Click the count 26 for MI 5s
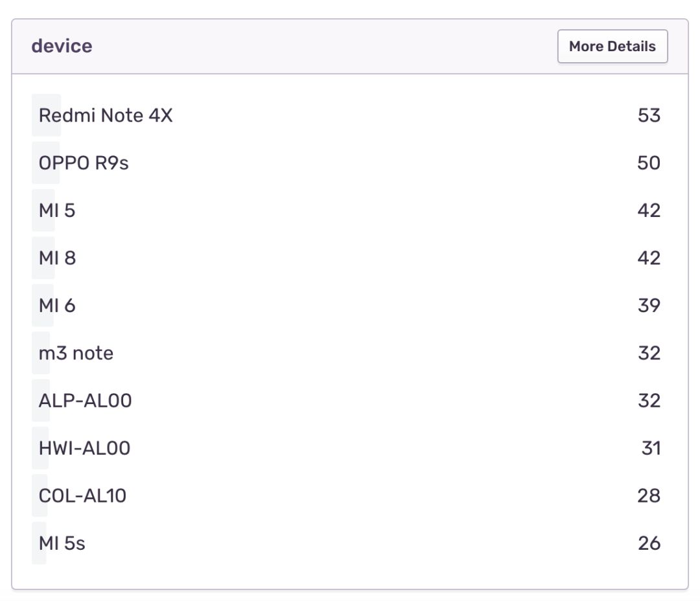The image size is (700, 601). click(648, 543)
